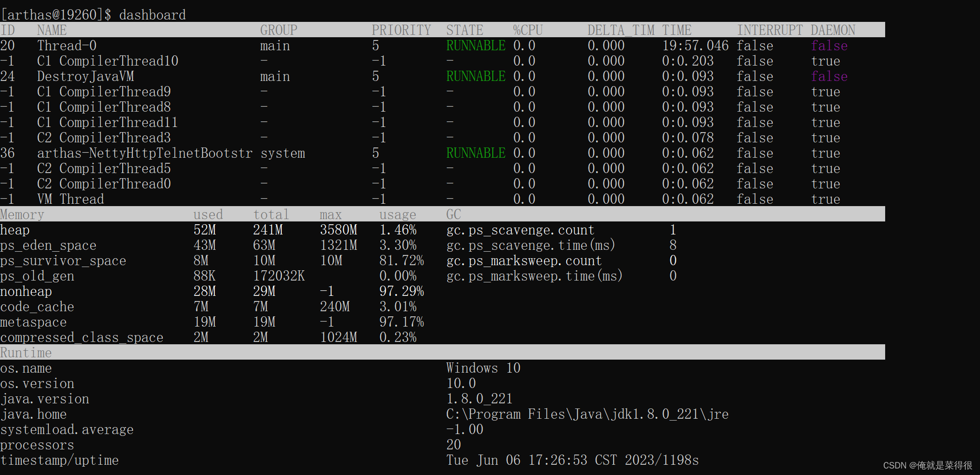The width and height of the screenshot is (980, 475).
Task: Select the PRIORITY column header
Action: (x=402, y=30)
